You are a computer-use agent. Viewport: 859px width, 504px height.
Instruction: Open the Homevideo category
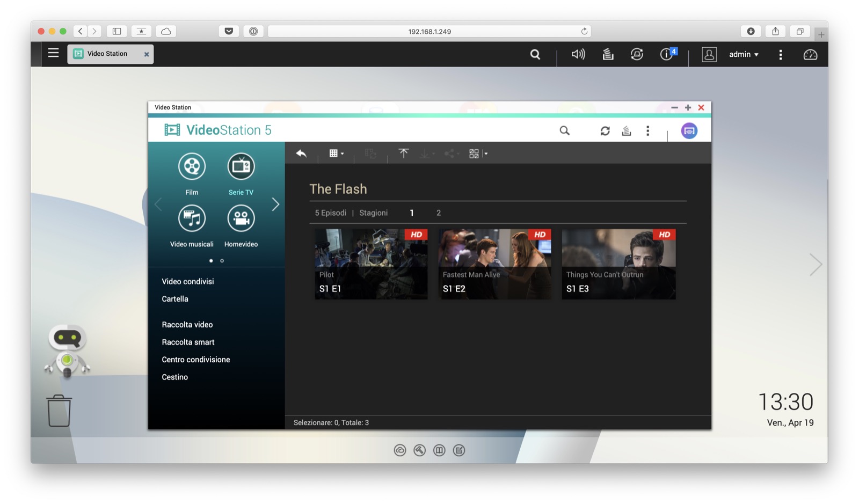click(241, 226)
